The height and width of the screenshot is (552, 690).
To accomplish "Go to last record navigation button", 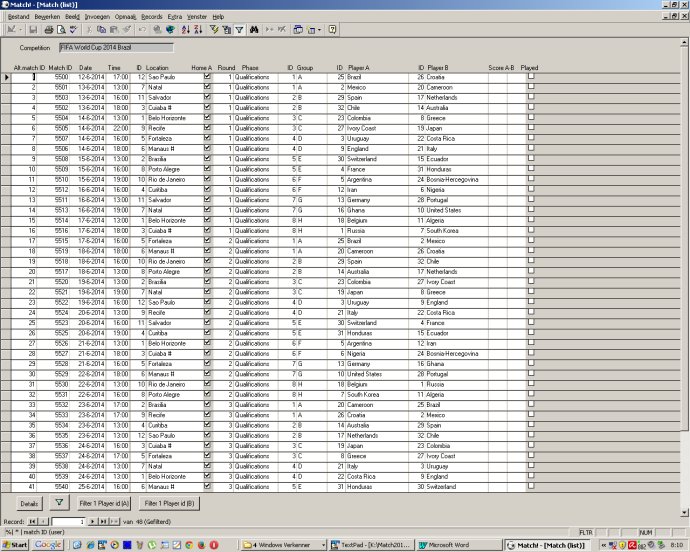I will click(103, 522).
